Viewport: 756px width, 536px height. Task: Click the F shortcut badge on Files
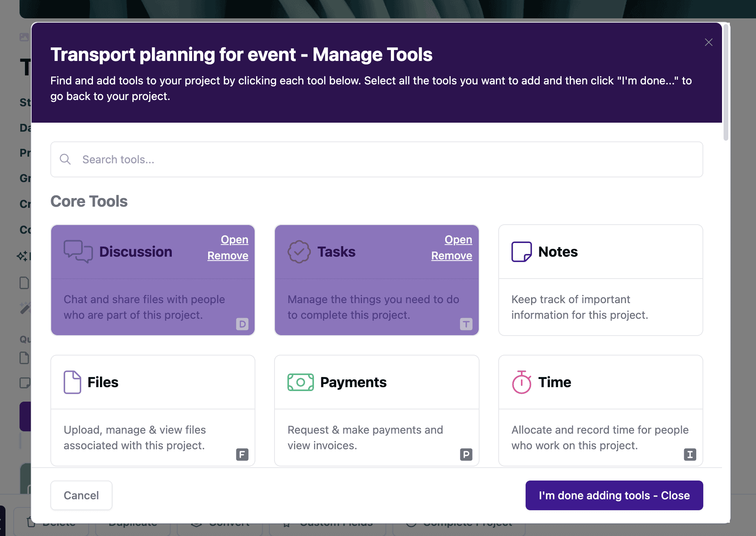click(242, 454)
